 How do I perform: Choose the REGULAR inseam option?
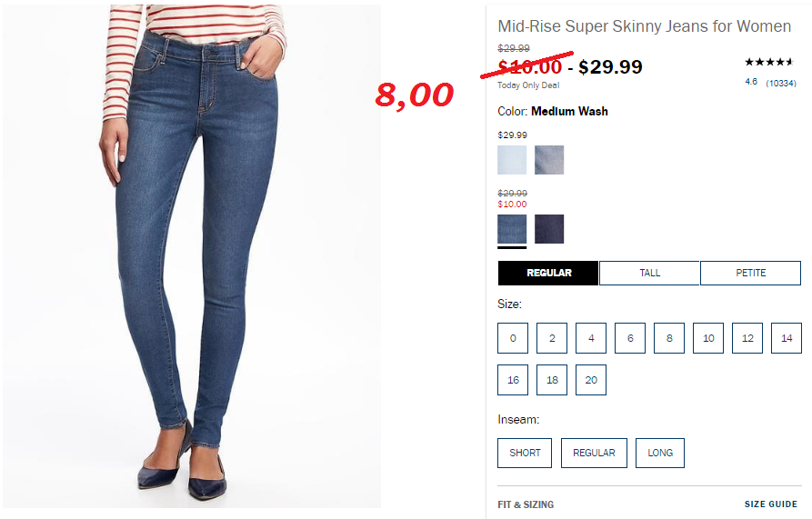[594, 453]
